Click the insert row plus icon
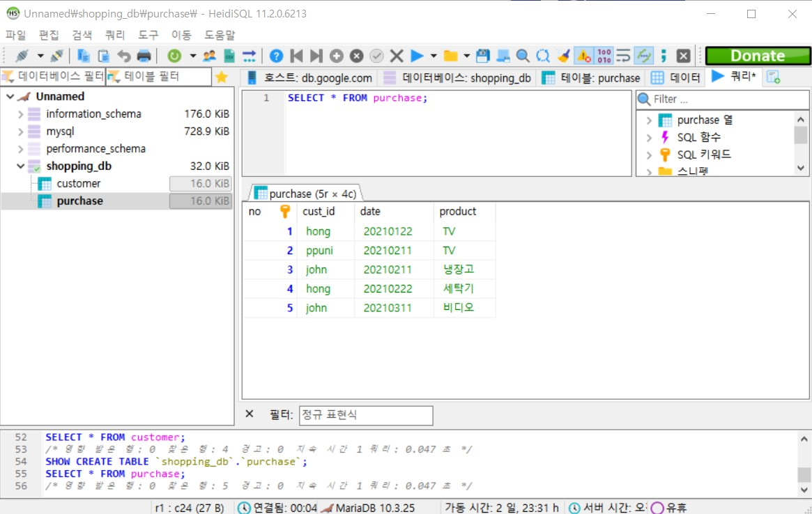 pos(337,56)
